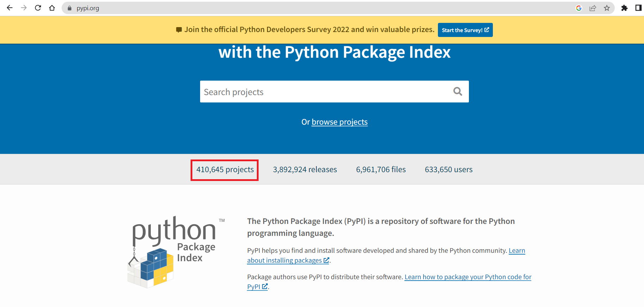The image size is (644, 307).
Task: Open Learn about installing packages link
Action: coord(386,255)
